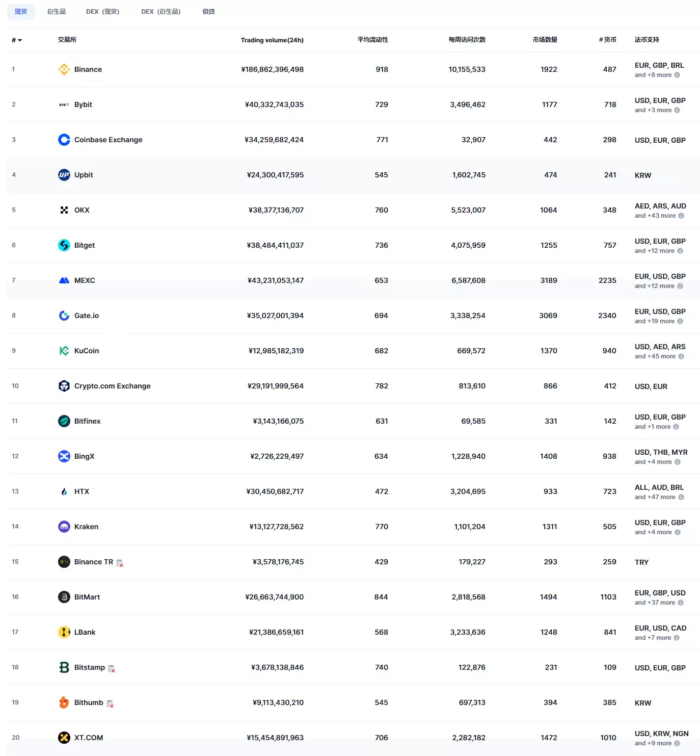
Task: Open the Coinbase Exchange link
Action: pos(109,140)
